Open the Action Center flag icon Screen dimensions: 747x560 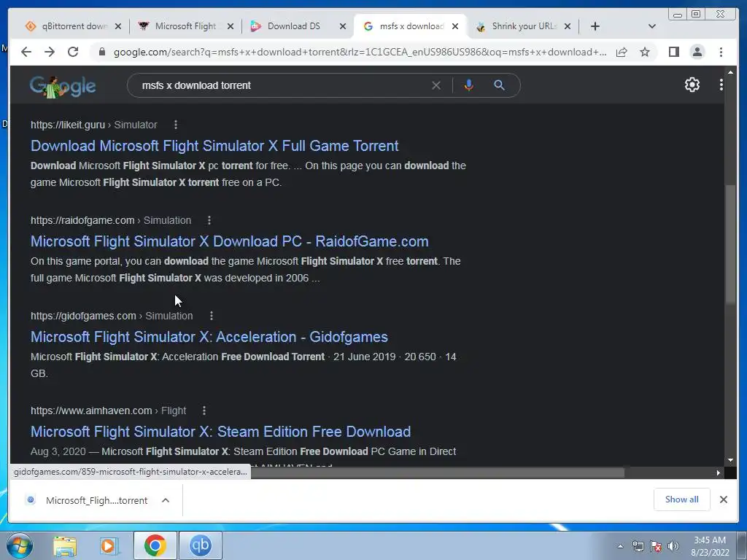(656, 546)
